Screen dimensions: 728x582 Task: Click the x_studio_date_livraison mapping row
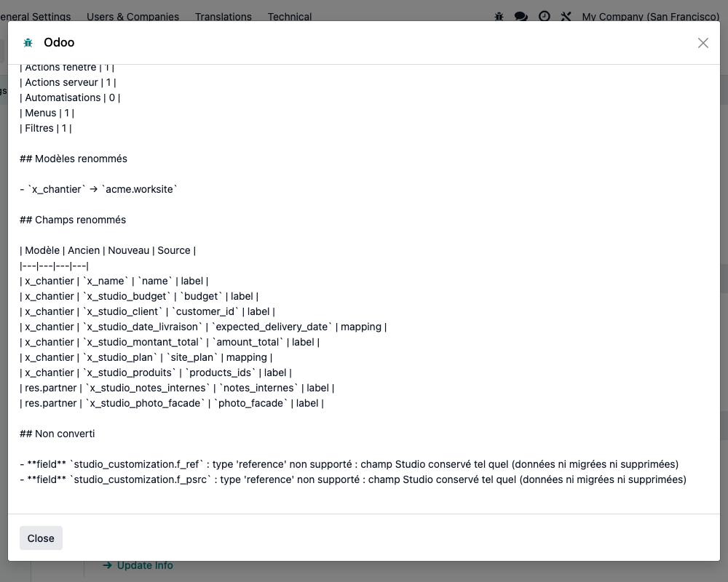(203, 327)
